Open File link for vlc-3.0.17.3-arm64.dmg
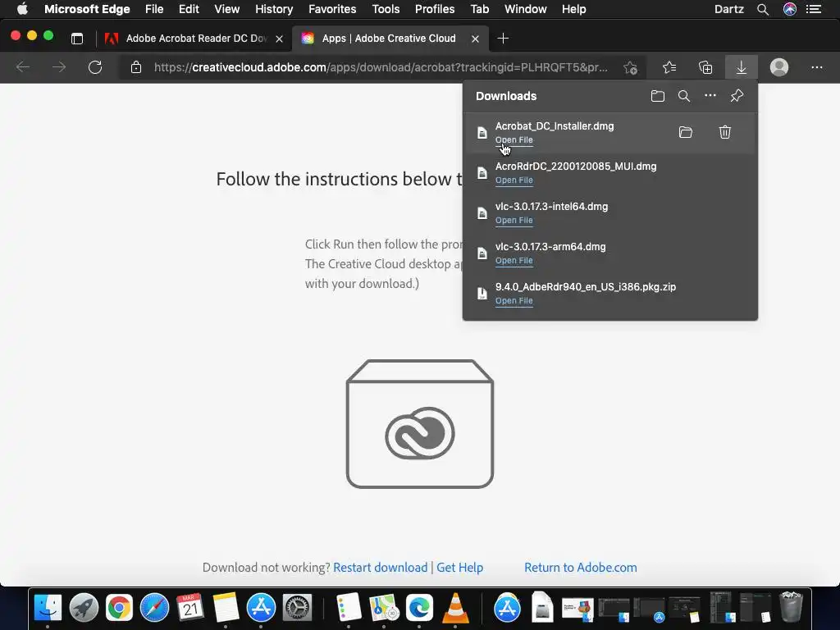840x630 pixels. tap(514, 260)
